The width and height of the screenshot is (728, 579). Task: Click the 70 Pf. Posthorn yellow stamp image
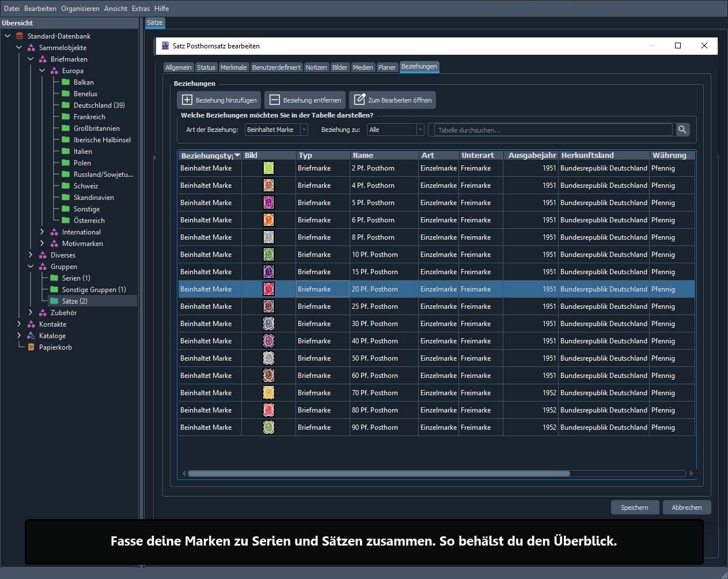[x=268, y=392]
